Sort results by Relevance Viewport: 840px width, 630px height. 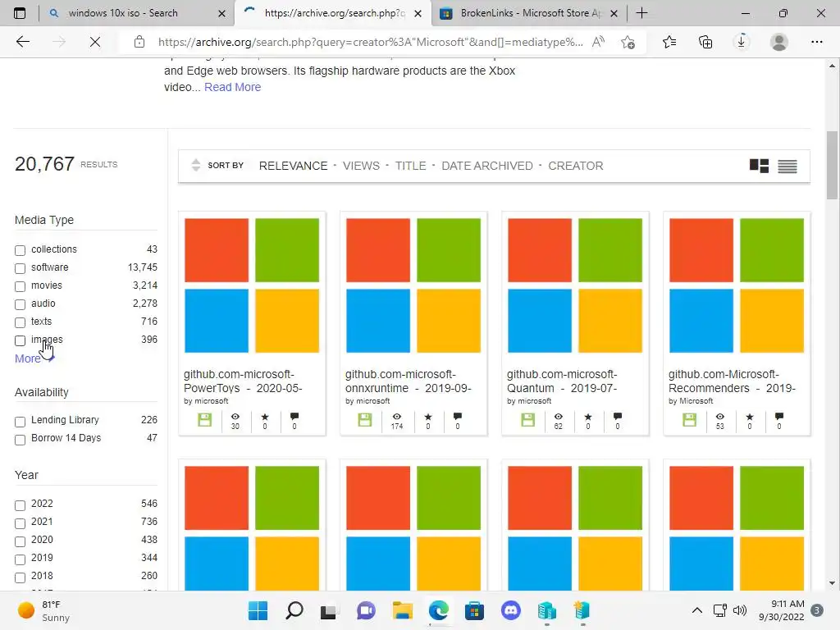293,166
